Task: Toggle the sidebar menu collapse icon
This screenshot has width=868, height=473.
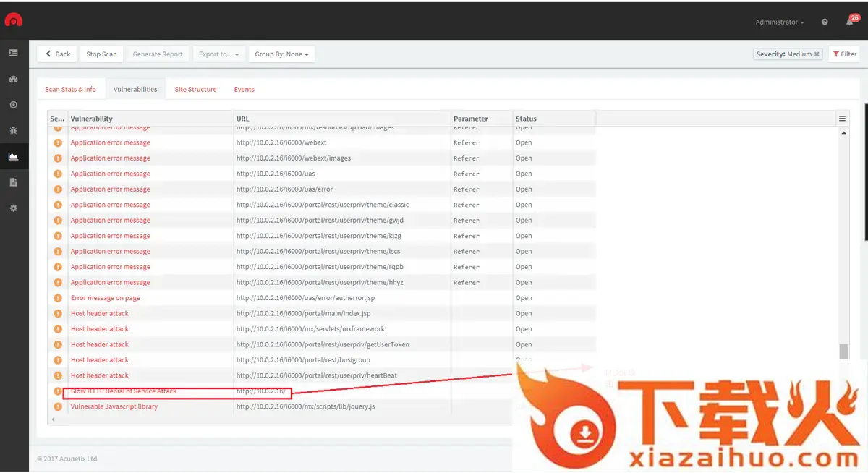Action: point(13,53)
